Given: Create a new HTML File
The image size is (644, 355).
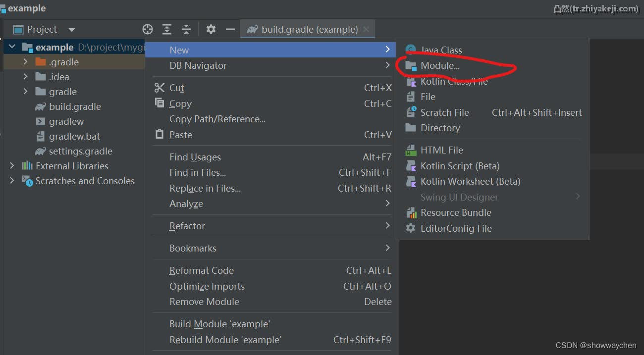Looking at the screenshot, I should [493, 150].
